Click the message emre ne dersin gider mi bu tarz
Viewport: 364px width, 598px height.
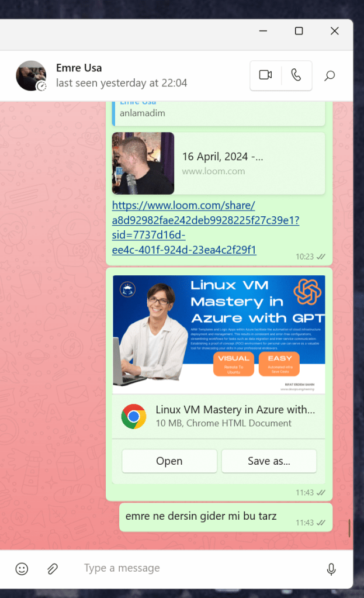[201, 516]
